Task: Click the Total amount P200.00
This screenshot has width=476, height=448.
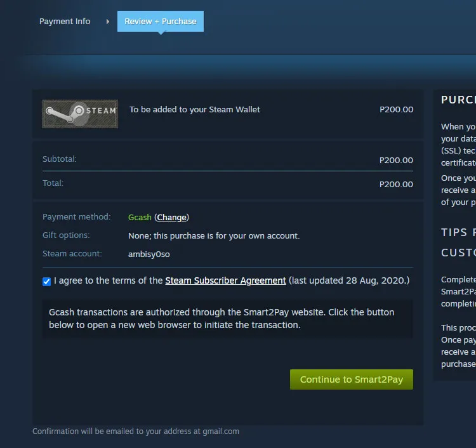Action: (x=396, y=184)
